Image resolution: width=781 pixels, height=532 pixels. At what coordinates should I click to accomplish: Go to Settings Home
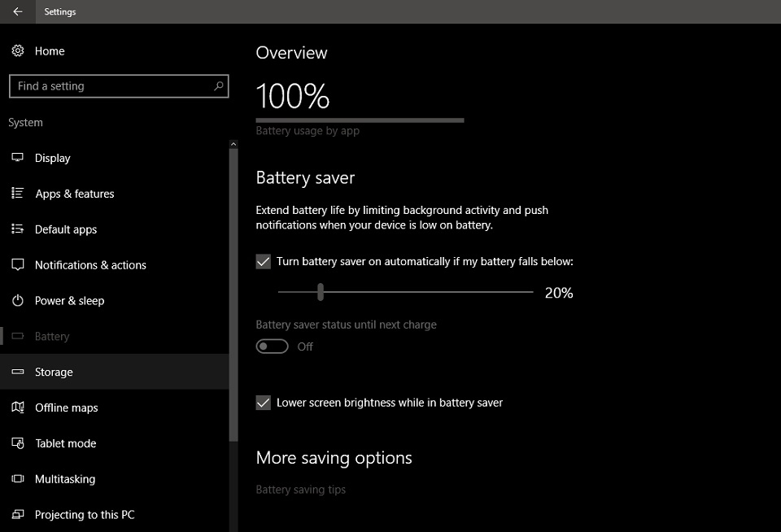(49, 50)
